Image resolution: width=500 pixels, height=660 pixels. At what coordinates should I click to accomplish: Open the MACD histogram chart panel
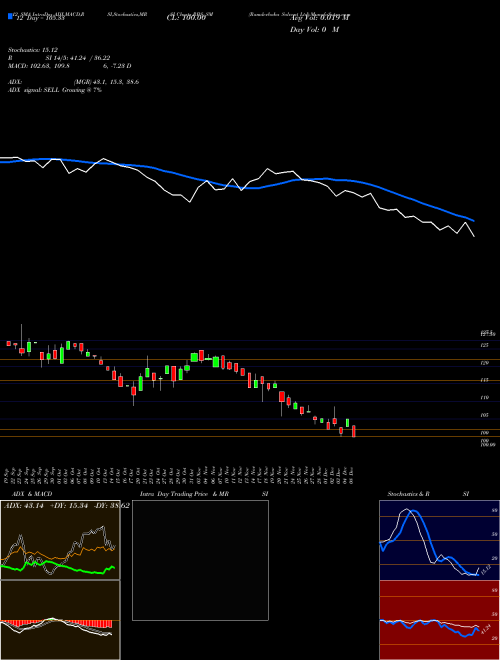(60, 620)
